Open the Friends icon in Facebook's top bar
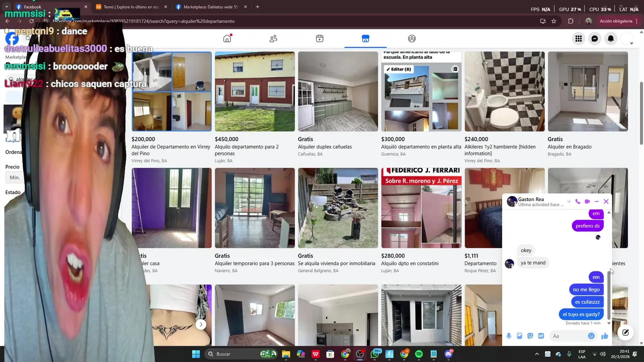Viewport: 644px width, 362px height. tap(273, 39)
